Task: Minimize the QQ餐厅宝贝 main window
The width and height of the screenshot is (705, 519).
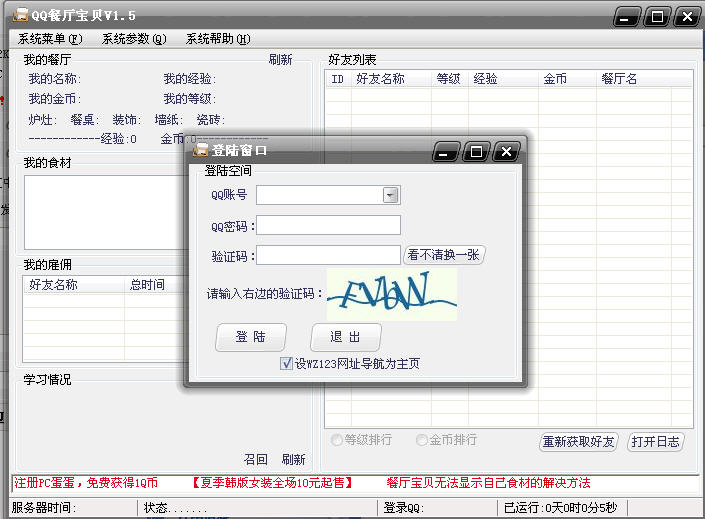Action: click(626, 18)
